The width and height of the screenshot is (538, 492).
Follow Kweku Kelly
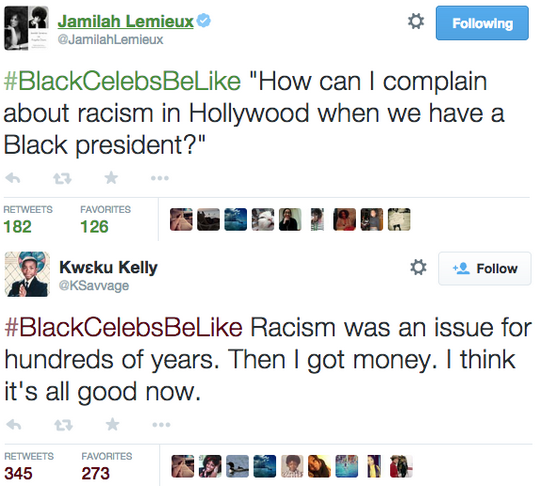(484, 269)
